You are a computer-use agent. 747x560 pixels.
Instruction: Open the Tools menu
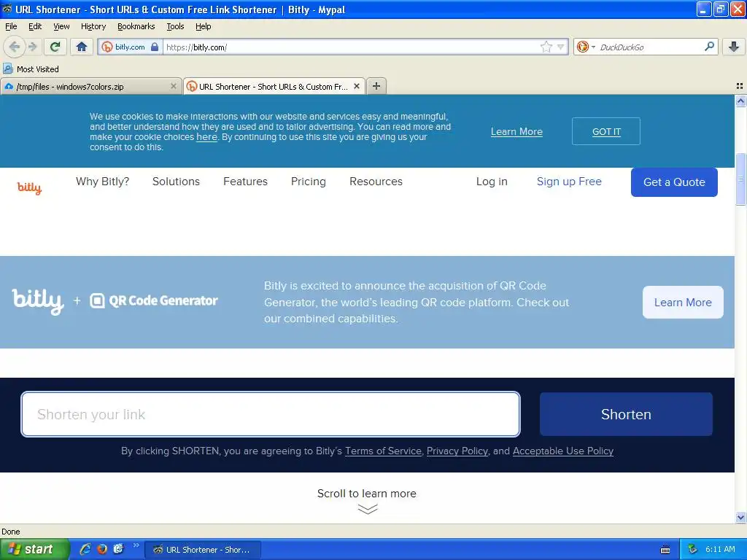point(175,26)
